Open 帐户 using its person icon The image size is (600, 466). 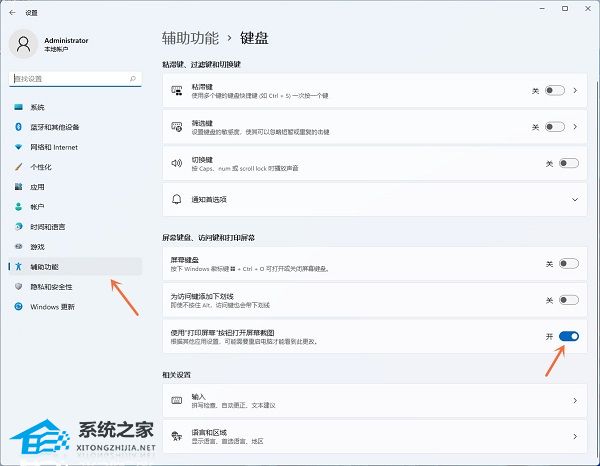click(18, 207)
